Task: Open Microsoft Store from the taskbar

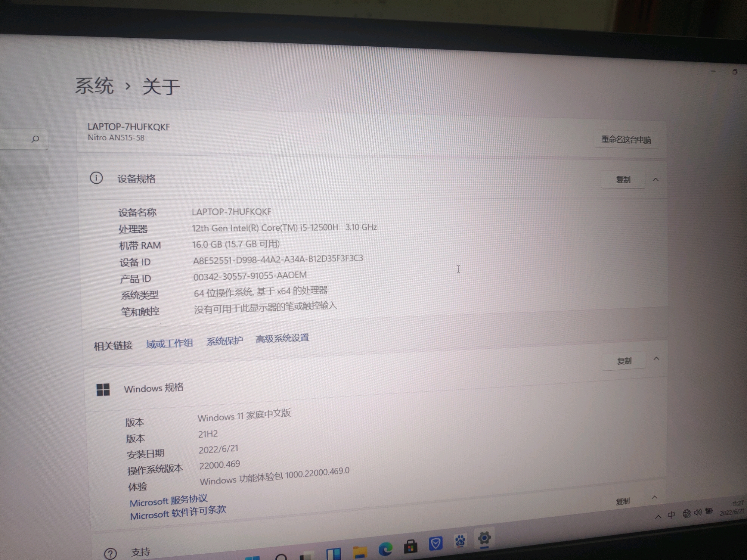Action: pos(410,546)
